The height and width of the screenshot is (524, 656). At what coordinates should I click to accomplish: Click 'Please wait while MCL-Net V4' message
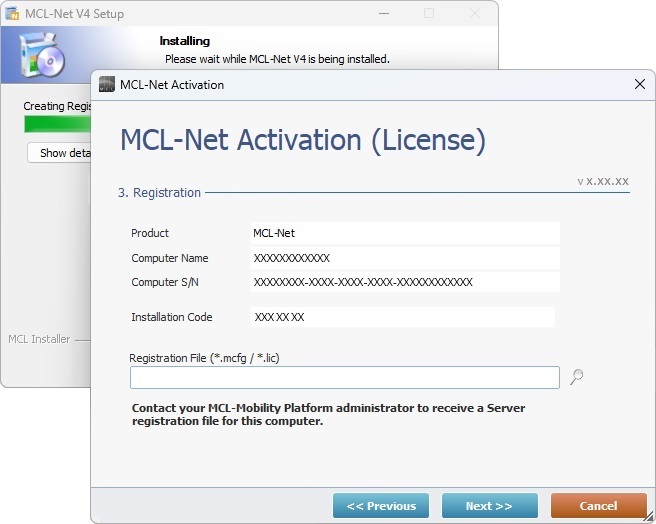click(x=277, y=59)
